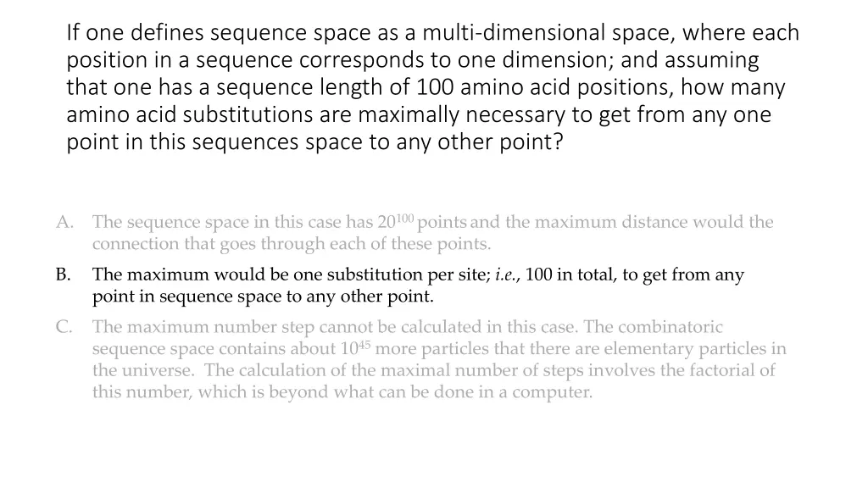Screen dimensions: 868x488
Task: Click the line "point in sequence space to any"
Action: click(263, 297)
